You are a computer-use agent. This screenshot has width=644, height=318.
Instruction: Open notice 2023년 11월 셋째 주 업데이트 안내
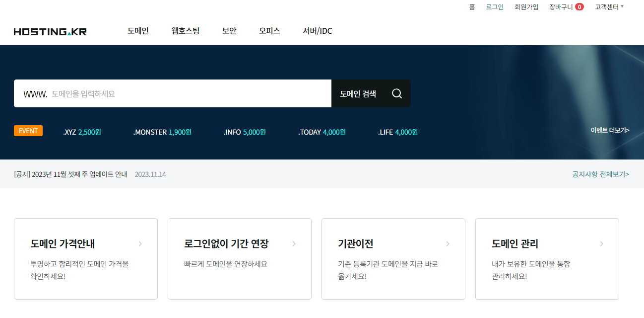(x=71, y=174)
